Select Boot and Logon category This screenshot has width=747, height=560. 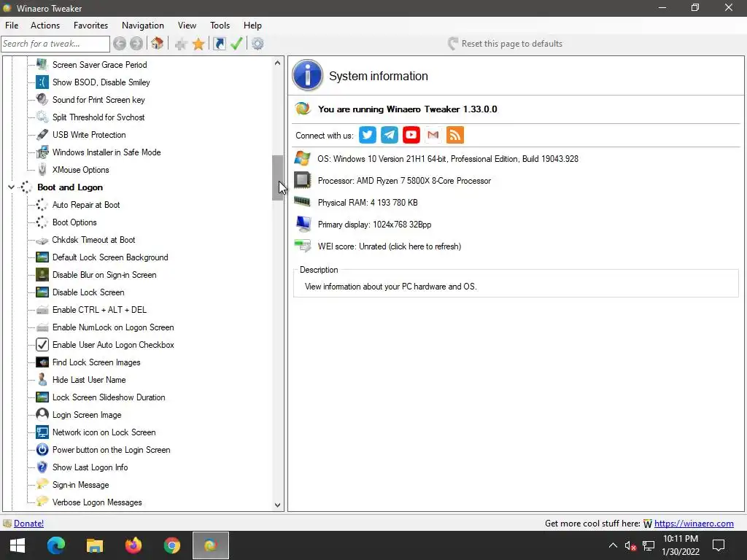point(70,187)
